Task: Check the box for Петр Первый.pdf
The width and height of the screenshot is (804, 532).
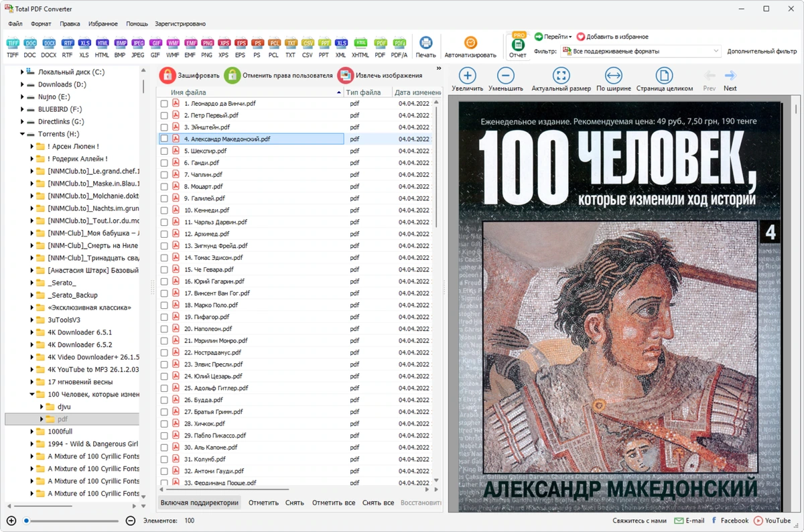Action: click(164, 115)
